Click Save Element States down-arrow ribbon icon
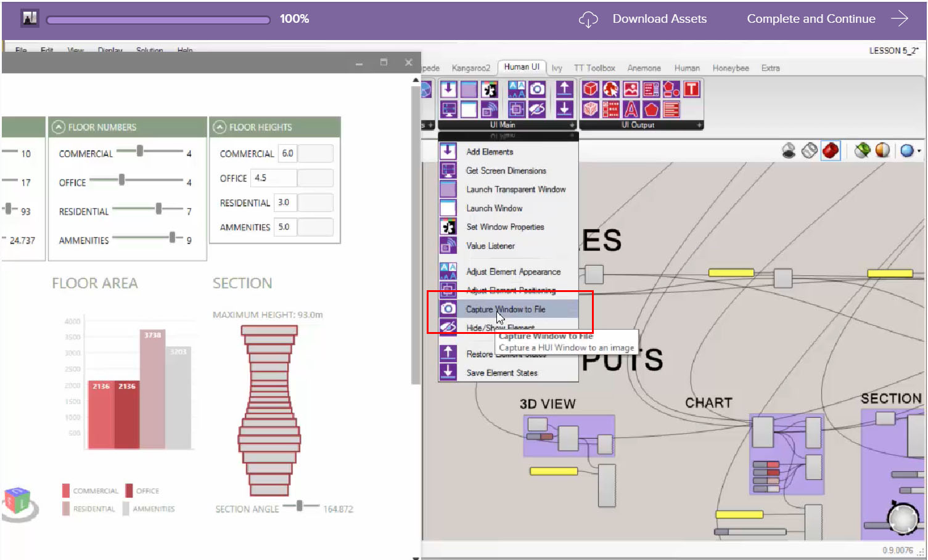Screen dimensions: 928x560 (564, 109)
